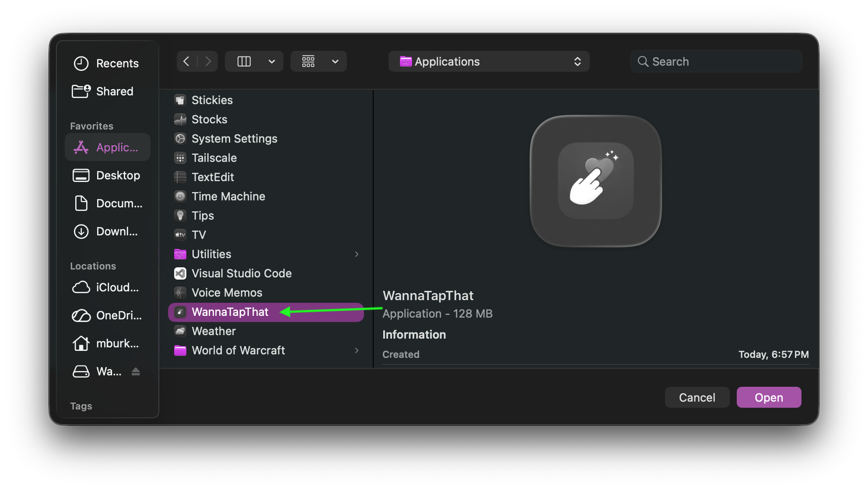
Task: Click the WannaTapThat small list icon
Action: (x=180, y=312)
